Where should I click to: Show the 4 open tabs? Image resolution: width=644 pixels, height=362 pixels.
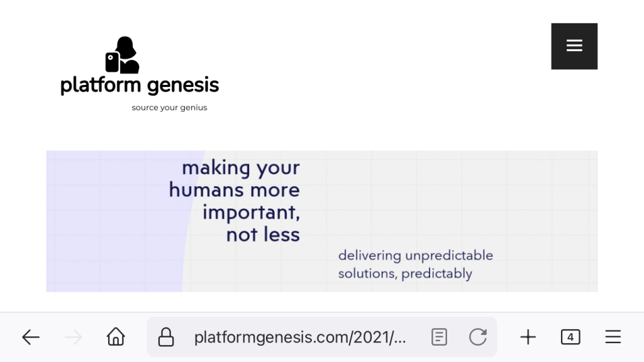coord(570,337)
